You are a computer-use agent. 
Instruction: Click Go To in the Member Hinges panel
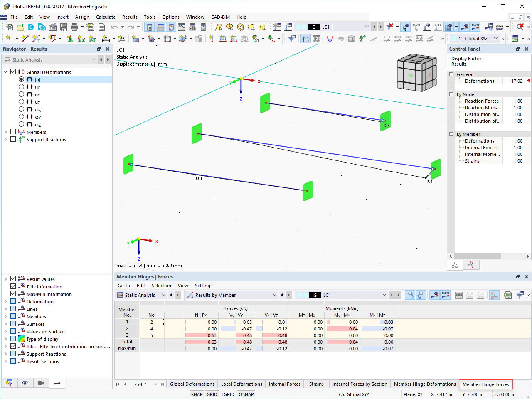click(123, 286)
